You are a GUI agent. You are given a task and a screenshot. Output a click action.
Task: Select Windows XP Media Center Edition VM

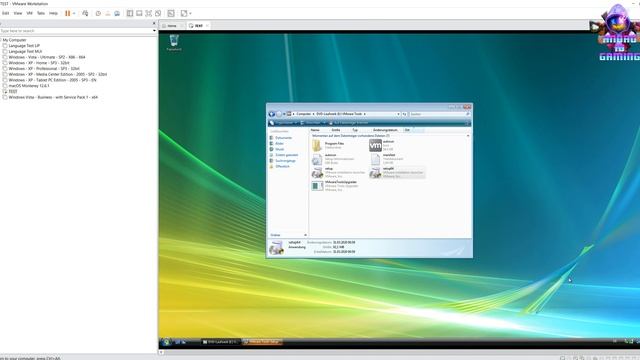click(58, 74)
